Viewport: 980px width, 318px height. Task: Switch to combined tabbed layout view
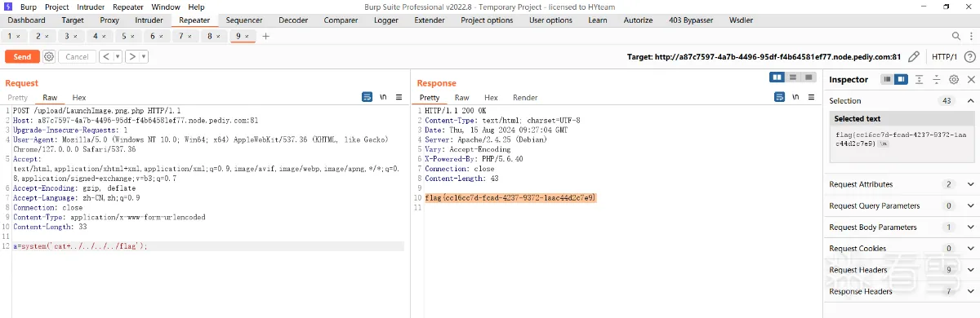[808, 77]
